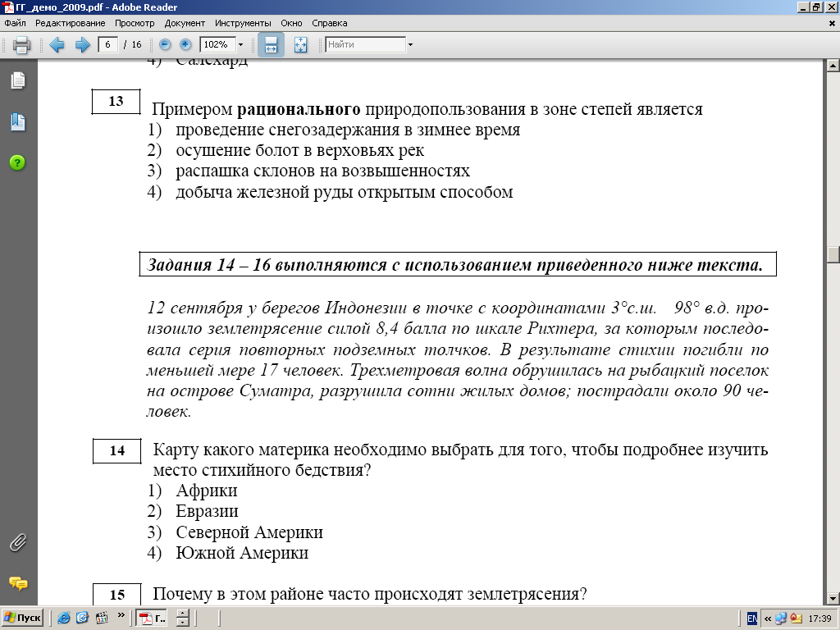Open the Pages panel in sidebar
Image resolution: width=840 pixels, height=630 pixels.
[18, 80]
